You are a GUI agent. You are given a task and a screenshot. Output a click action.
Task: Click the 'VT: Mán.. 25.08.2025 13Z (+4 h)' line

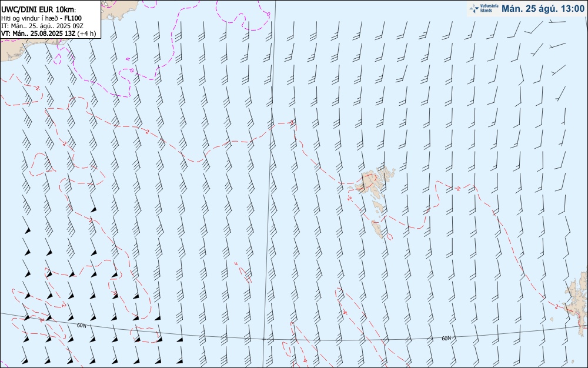pyautogui.click(x=48, y=34)
